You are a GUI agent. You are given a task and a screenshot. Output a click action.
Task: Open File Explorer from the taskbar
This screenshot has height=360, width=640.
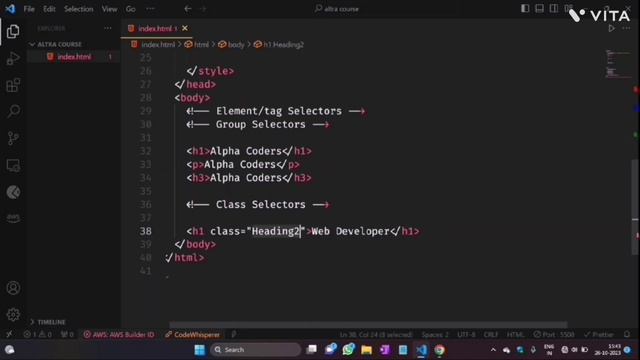[367, 350]
